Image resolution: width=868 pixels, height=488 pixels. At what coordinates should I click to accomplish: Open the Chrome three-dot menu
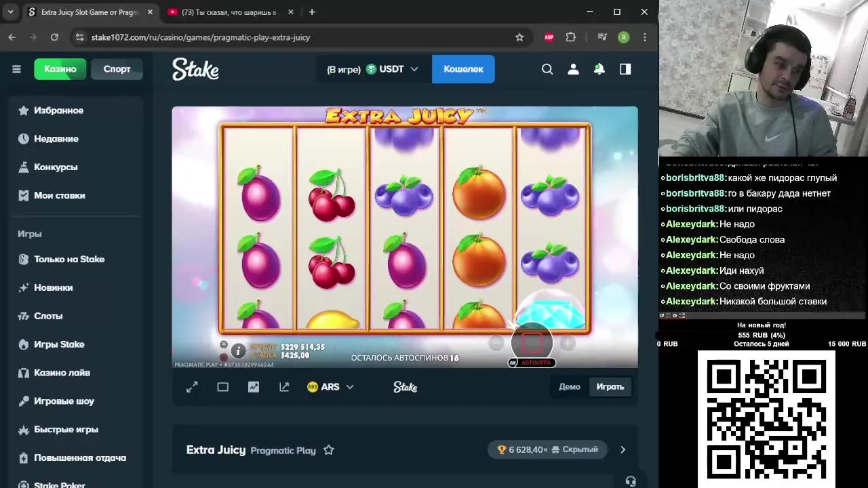click(x=645, y=37)
